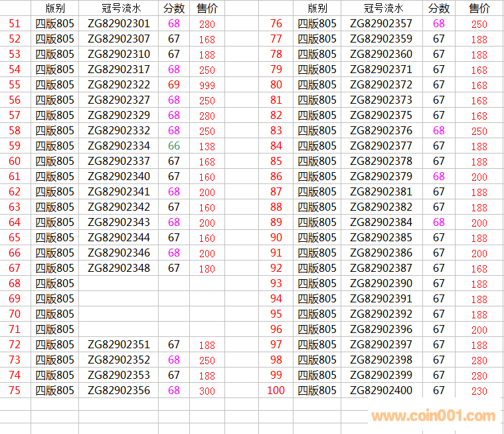Select the price 300 cell

(207, 391)
